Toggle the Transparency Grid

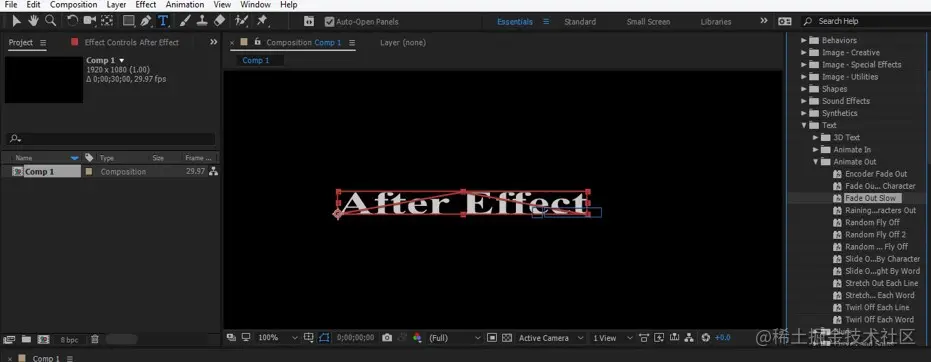[x=506, y=338]
